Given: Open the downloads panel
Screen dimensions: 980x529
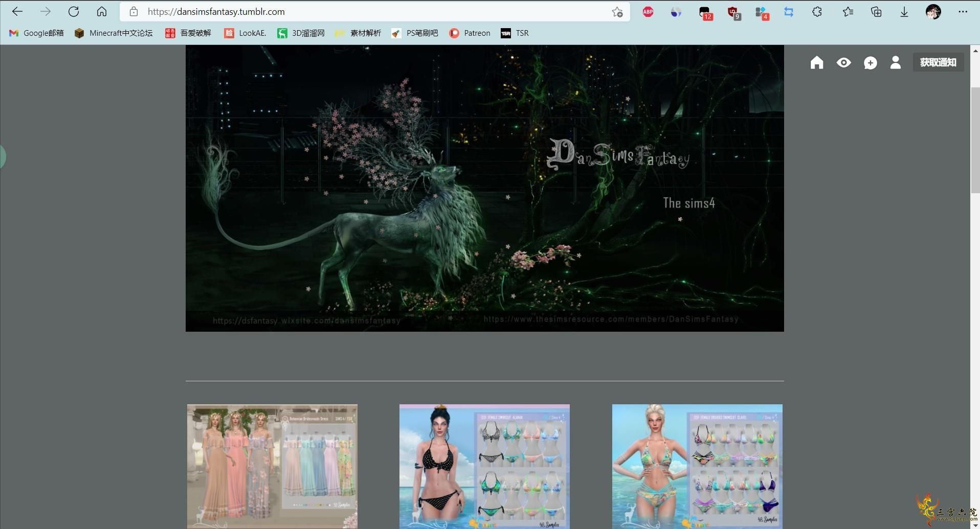Looking at the screenshot, I should coord(904,12).
